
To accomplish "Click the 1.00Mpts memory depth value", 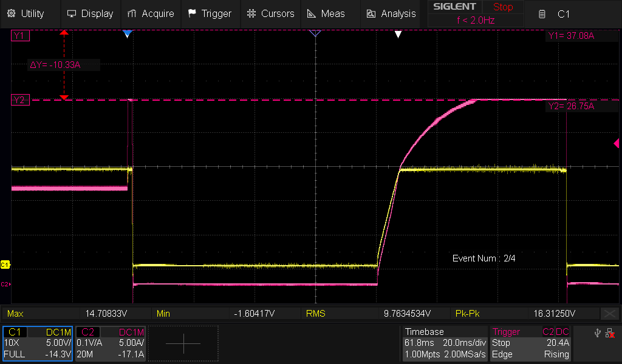I will (422, 354).
